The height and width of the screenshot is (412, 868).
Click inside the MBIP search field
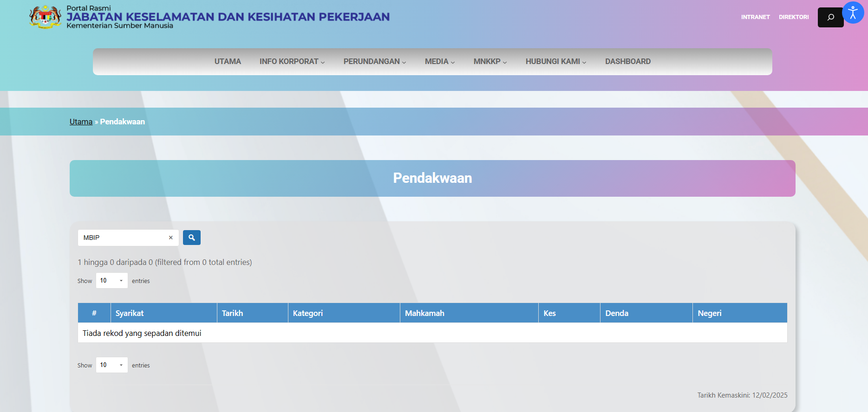[x=123, y=238]
